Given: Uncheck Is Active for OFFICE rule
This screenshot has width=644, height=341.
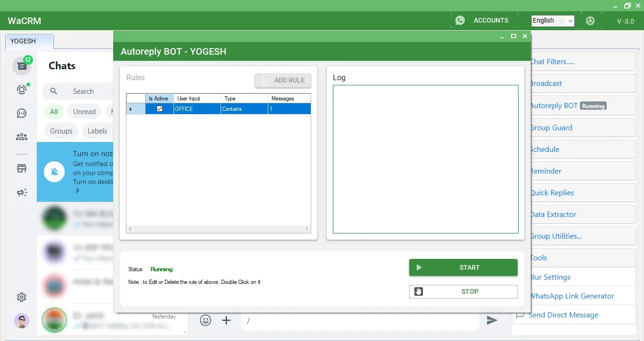Looking at the screenshot, I should [159, 109].
